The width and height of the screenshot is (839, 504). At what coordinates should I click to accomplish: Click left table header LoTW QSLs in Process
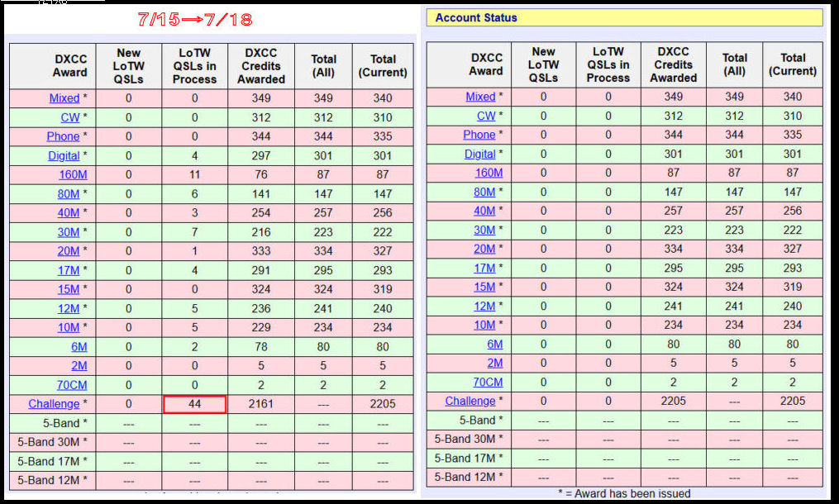tap(195, 66)
